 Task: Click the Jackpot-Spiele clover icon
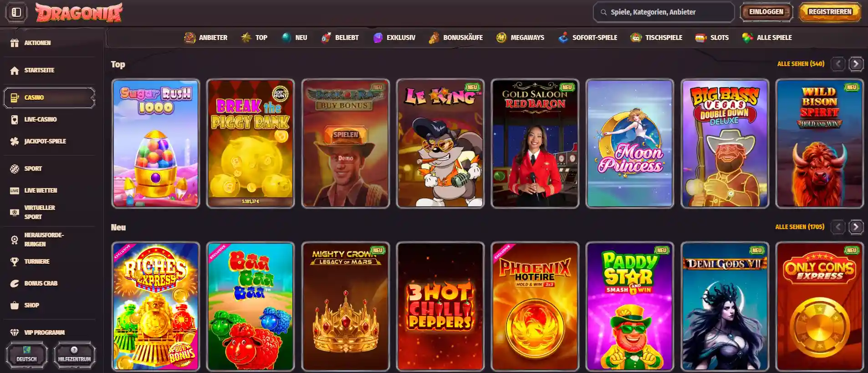[x=15, y=141]
